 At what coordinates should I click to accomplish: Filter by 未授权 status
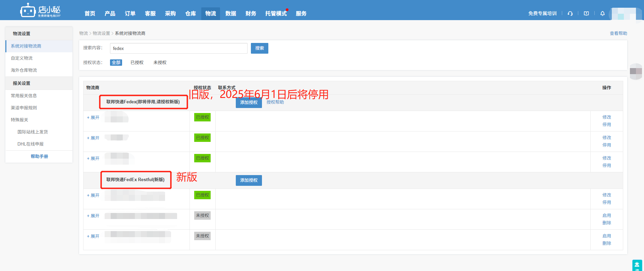tap(160, 63)
